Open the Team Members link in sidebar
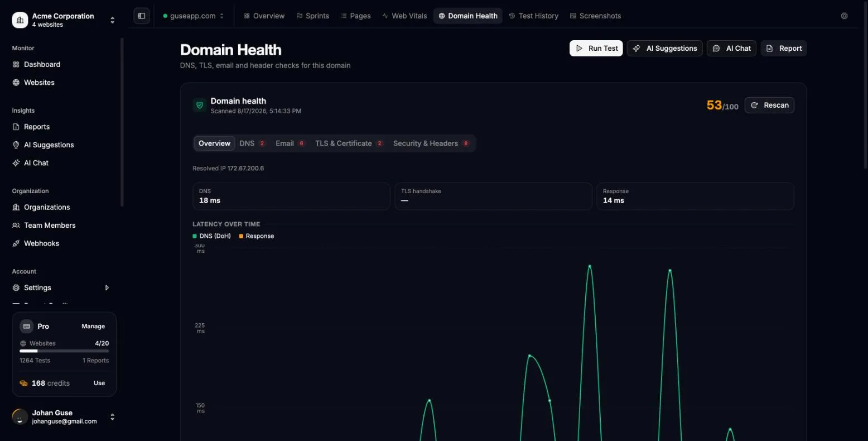Image resolution: width=868 pixels, height=441 pixels. tap(50, 225)
